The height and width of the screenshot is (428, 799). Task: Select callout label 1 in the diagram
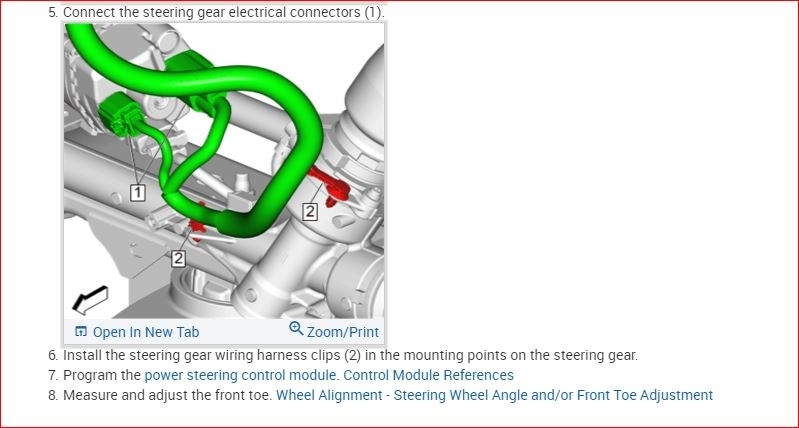(138, 193)
